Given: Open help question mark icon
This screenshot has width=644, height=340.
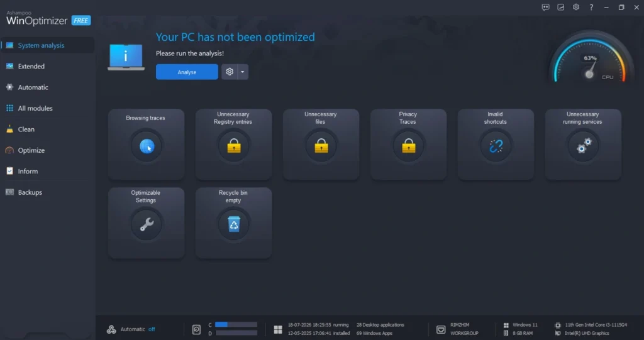Looking at the screenshot, I should click(591, 7).
